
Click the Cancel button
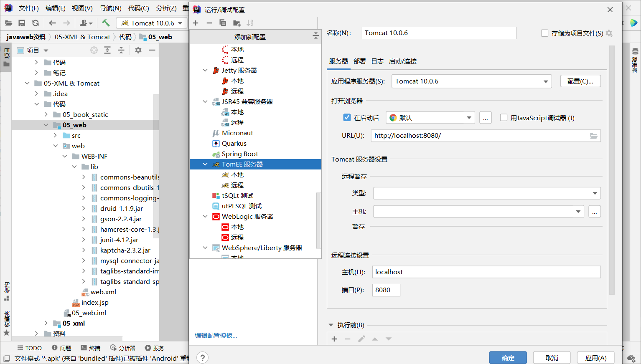pos(552,358)
